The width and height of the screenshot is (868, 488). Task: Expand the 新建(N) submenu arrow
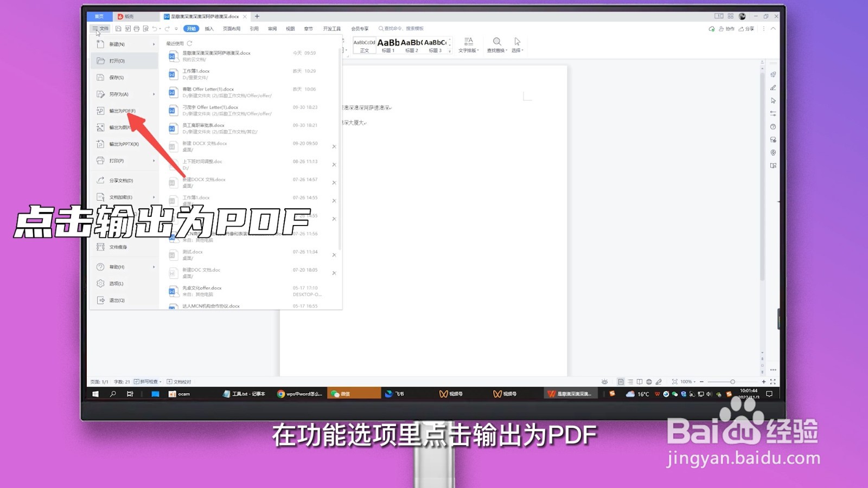[x=154, y=44]
